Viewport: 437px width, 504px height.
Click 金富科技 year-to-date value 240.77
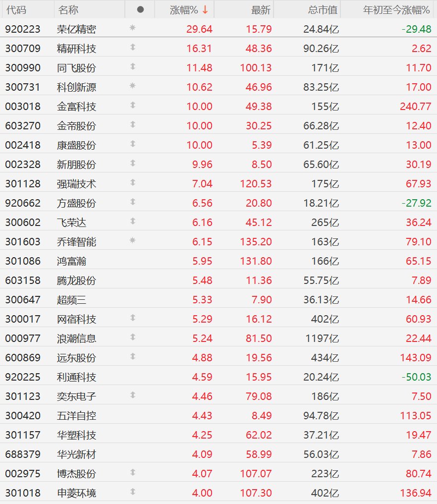pyautogui.click(x=416, y=107)
